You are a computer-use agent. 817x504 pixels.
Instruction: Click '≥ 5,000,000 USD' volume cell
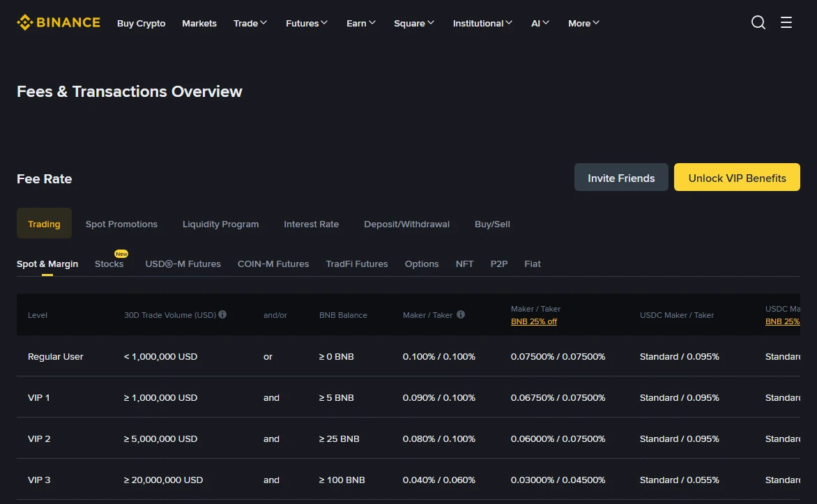pyautogui.click(x=160, y=439)
